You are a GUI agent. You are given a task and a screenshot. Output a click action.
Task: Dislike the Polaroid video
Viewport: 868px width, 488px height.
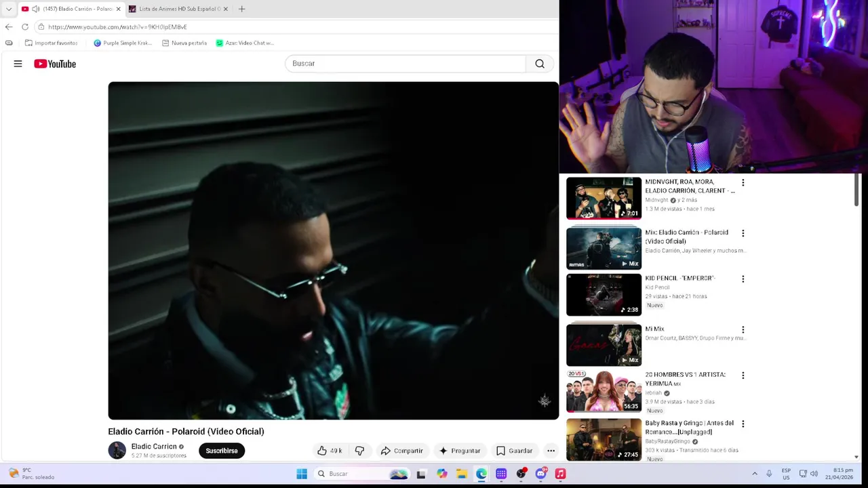coord(359,451)
